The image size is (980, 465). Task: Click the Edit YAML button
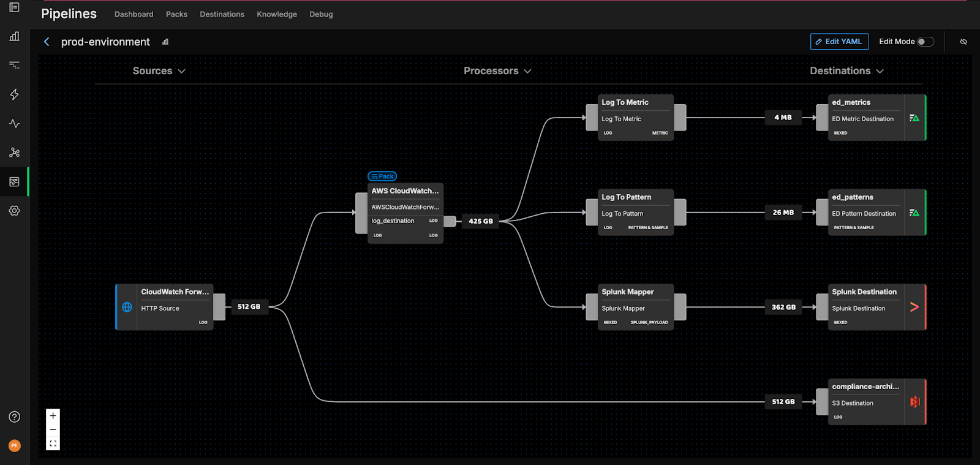839,42
